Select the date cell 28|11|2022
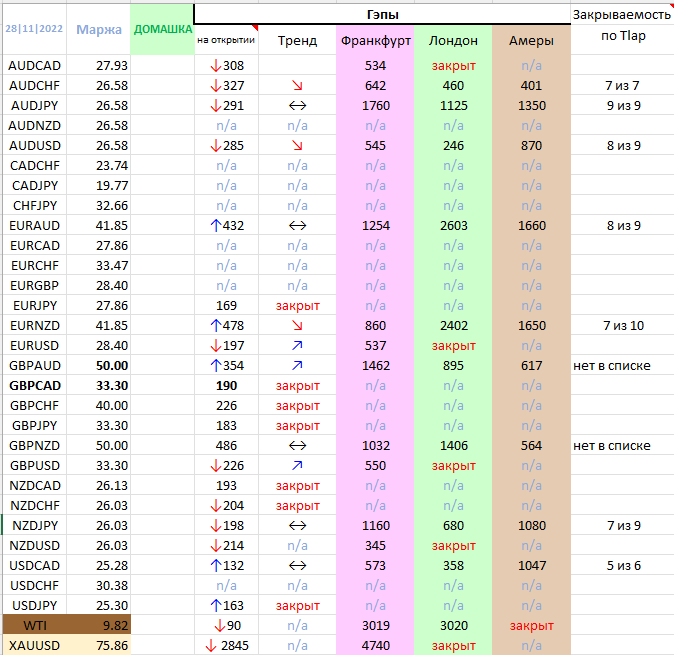The image size is (674, 655). pos(34,29)
